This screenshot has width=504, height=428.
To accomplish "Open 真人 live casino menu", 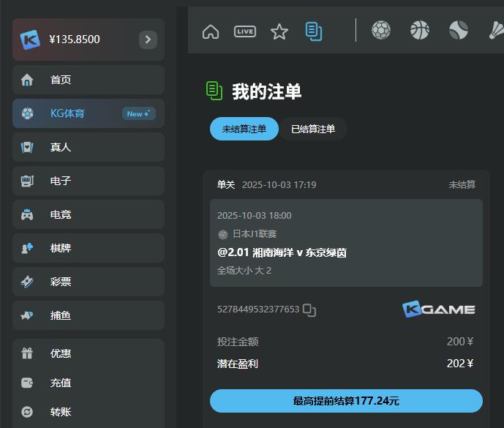I will pyautogui.click(x=89, y=147).
